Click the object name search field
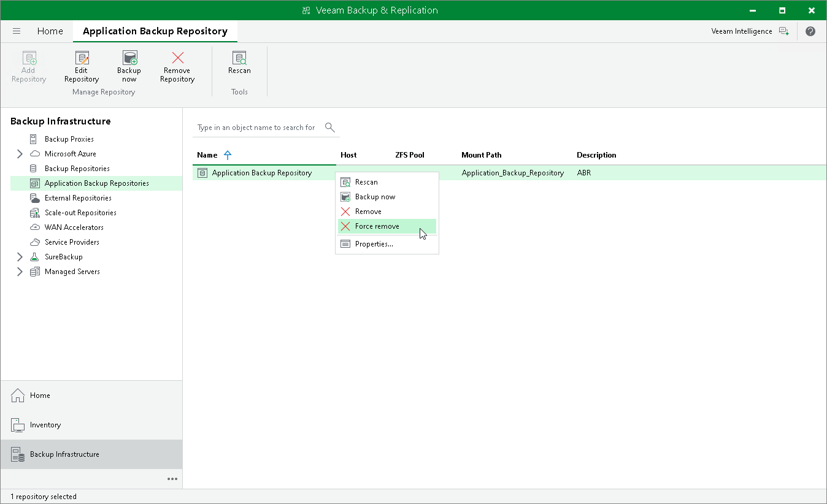Image resolution: width=827 pixels, height=504 pixels. click(258, 128)
